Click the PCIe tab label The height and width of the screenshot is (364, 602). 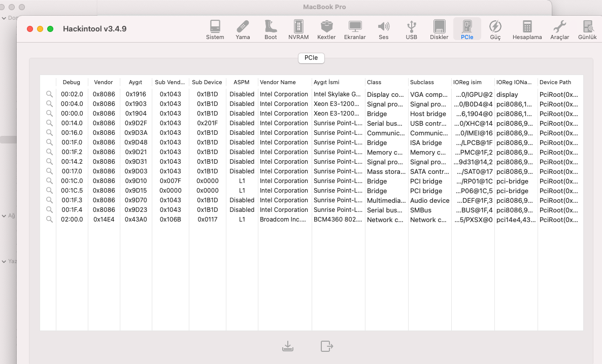311,58
